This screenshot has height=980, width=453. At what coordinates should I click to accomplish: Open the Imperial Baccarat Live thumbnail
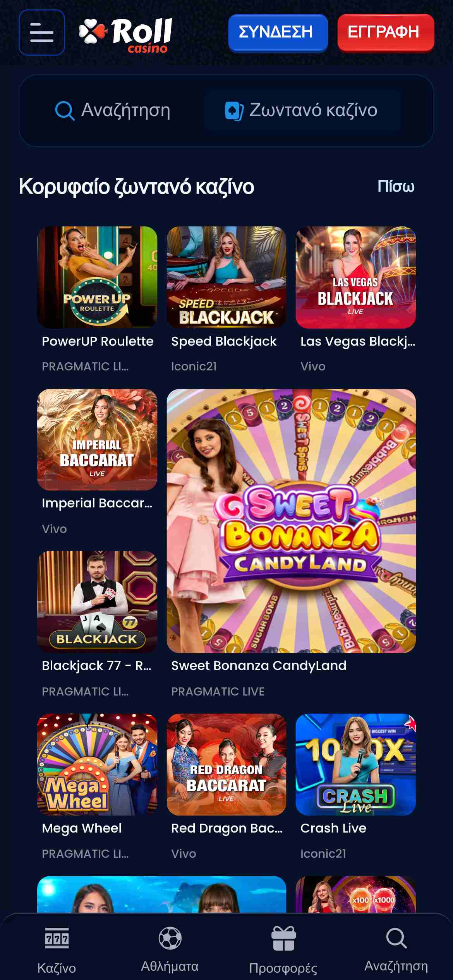[97, 440]
